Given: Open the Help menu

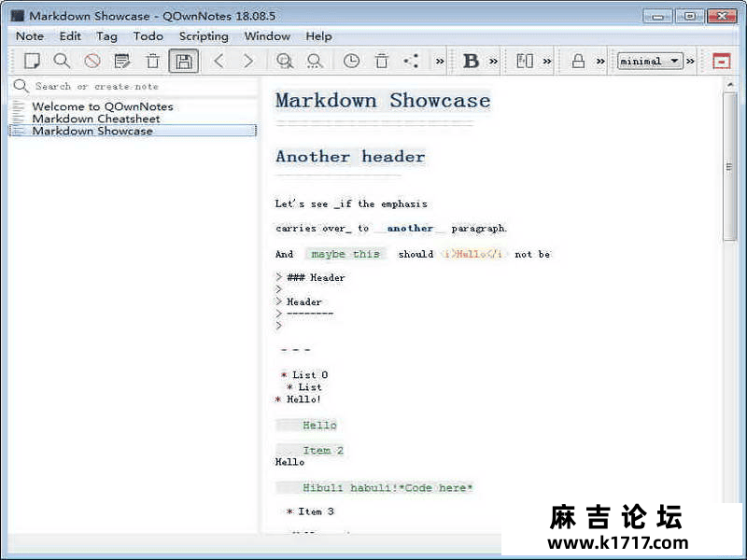Looking at the screenshot, I should coord(318,36).
